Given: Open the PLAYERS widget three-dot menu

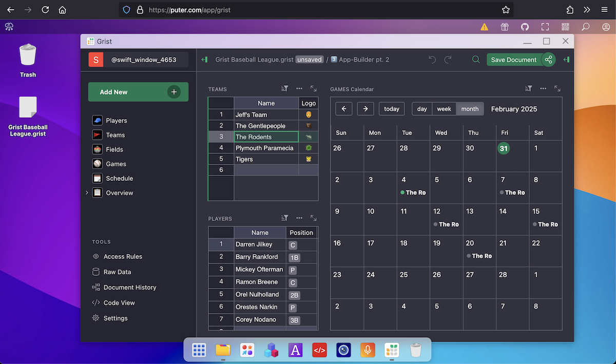Looking at the screenshot, I should point(299,218).
